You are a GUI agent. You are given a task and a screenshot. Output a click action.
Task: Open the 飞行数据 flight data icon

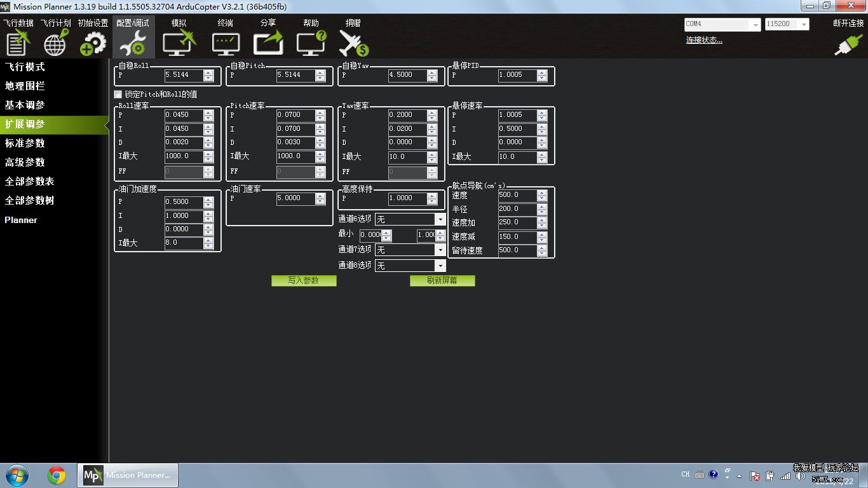coord(18,43)
